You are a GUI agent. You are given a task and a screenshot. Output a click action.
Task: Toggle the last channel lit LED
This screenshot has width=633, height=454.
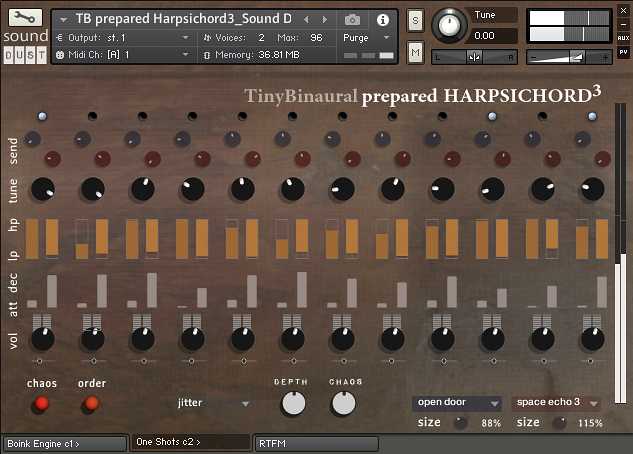[592, 116]
